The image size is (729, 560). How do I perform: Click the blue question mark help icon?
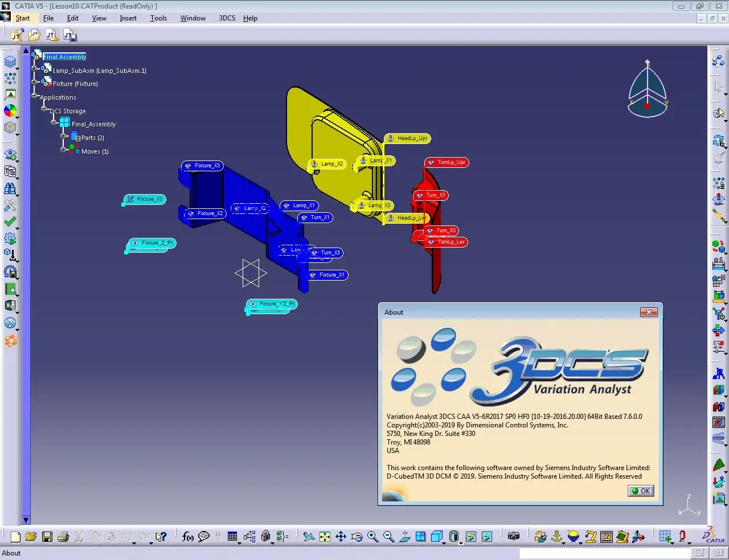pyautogui.click(x=10, y=323)
